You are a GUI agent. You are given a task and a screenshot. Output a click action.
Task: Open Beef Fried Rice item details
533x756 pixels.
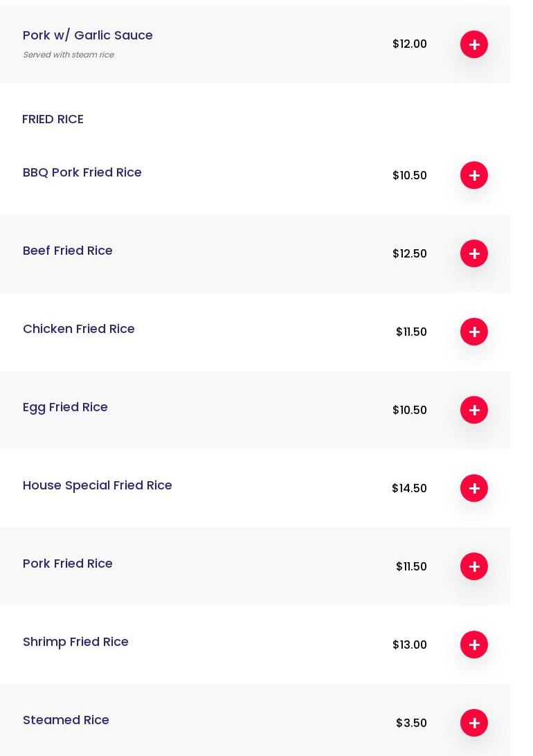point(67,250)
